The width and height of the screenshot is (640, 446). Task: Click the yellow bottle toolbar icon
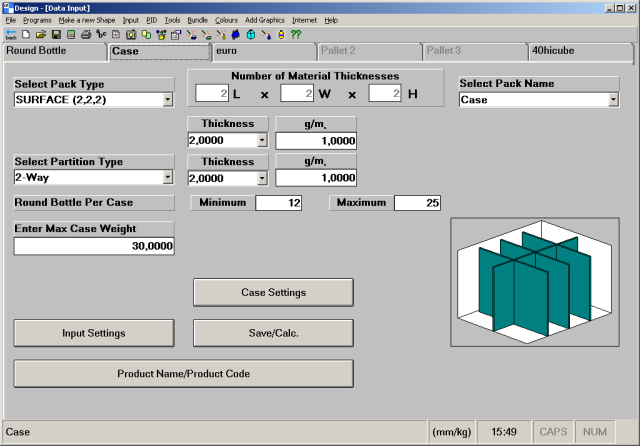click(x=281, y=35)
